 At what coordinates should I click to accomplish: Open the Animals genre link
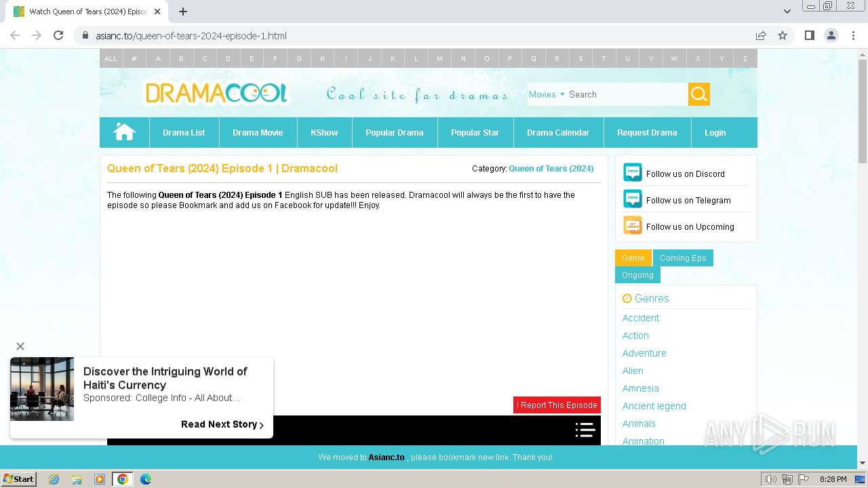tap(639, 424)
